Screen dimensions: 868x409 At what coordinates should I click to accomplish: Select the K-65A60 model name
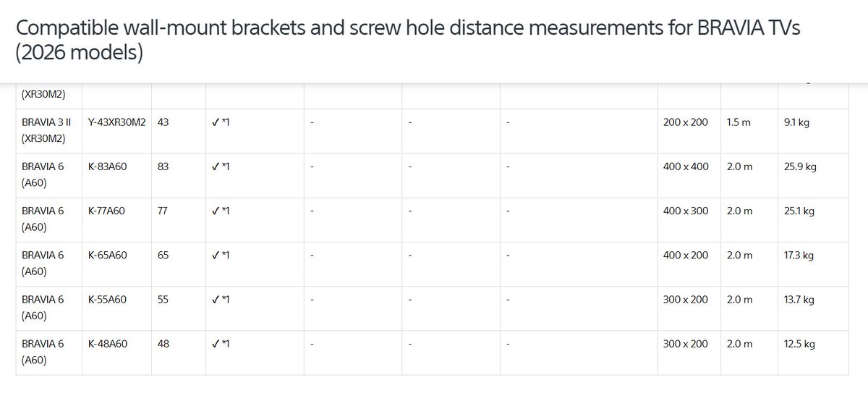tap(107, 256)
